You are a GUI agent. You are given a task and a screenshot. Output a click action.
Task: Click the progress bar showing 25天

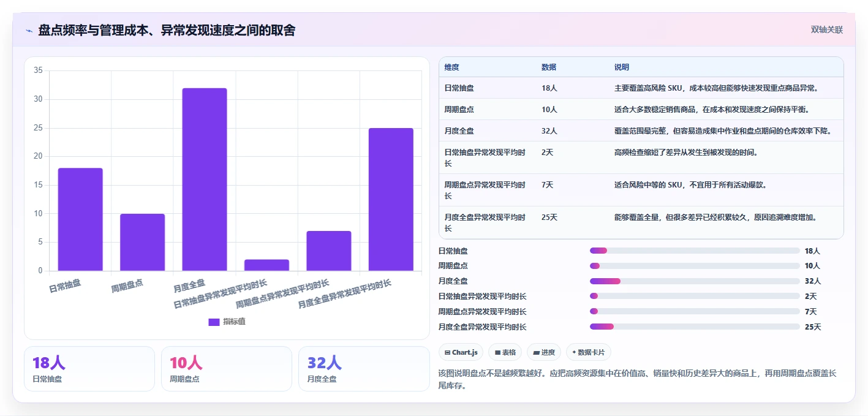tap(695, 327)
